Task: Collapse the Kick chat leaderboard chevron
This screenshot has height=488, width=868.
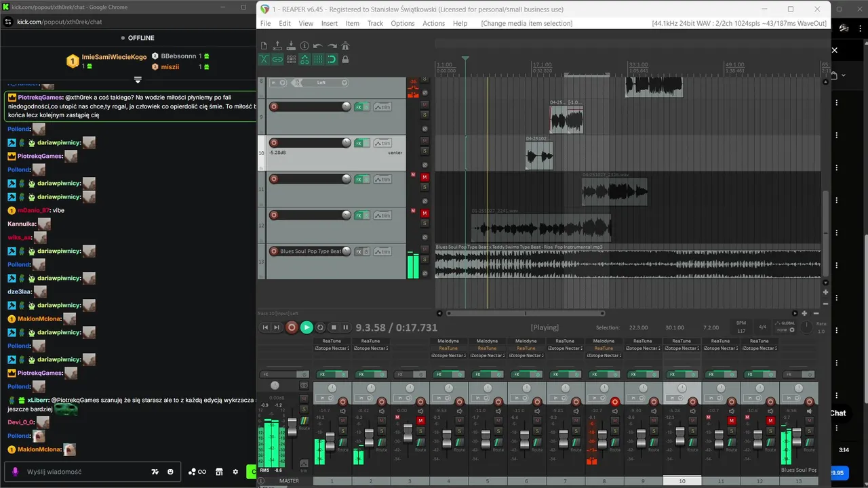Action: [x=138, y=79]
